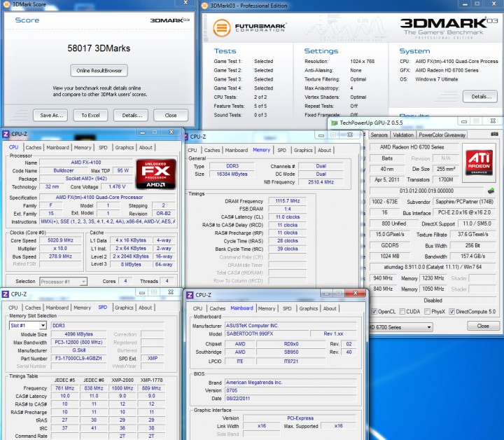The height and width of the screenshot is (440, 504).
Task: Toggle the CUDA checkbox in GPU-Z
Action: tap(402, 311)
